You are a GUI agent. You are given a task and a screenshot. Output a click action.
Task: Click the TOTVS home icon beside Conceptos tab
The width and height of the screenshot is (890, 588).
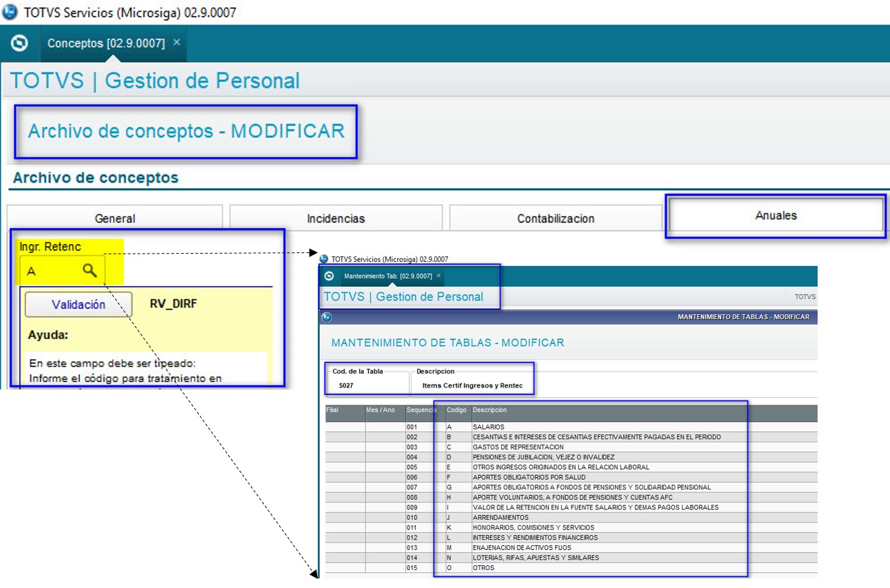[20, 43]
